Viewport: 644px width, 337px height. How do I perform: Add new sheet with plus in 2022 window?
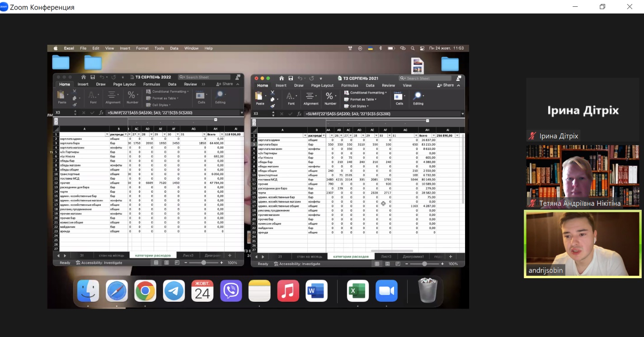[x=230, y=256]
